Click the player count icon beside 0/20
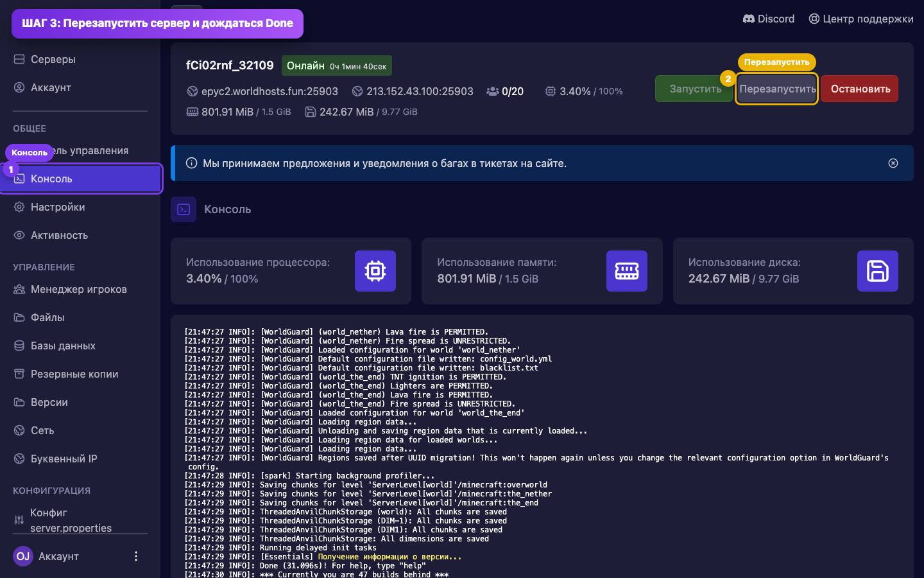This screenshot has height=578, width=924. click(x=492, y=91)
